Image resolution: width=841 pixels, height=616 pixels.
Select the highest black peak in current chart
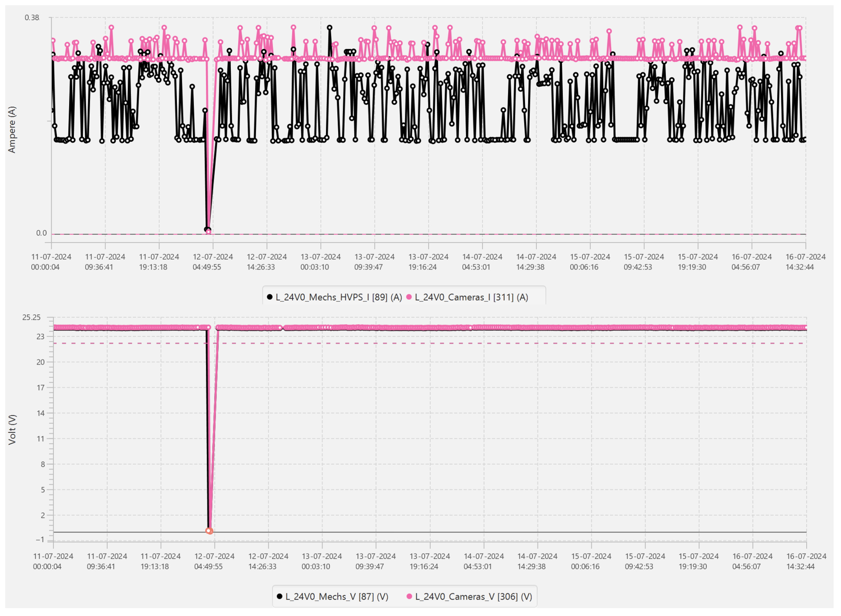(x=330, y=28)
